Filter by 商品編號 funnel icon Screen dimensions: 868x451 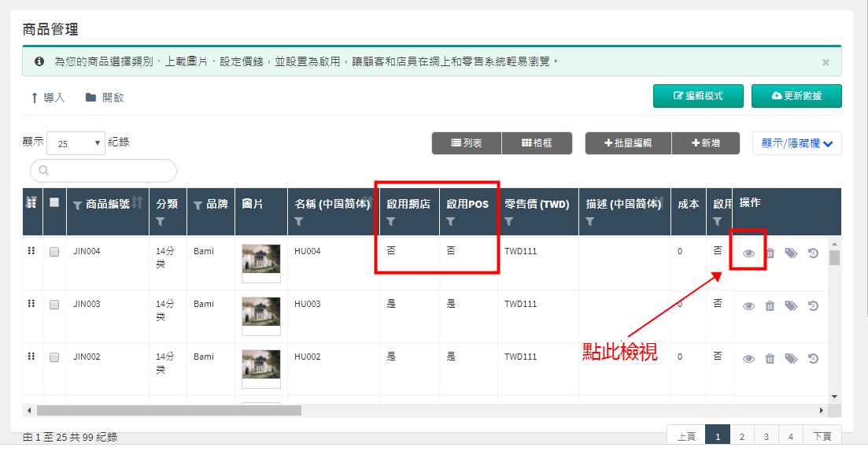coord(77,205)
